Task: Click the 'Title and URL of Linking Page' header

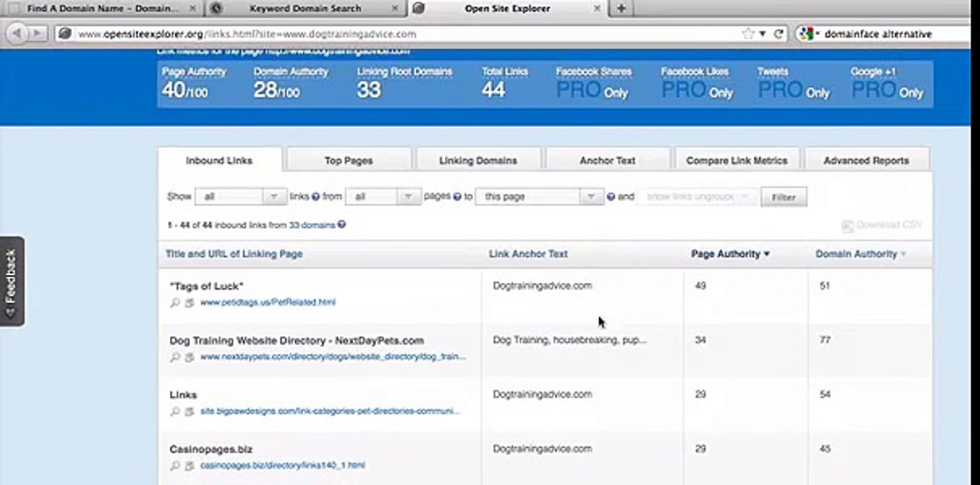Action: coord(234,254)
